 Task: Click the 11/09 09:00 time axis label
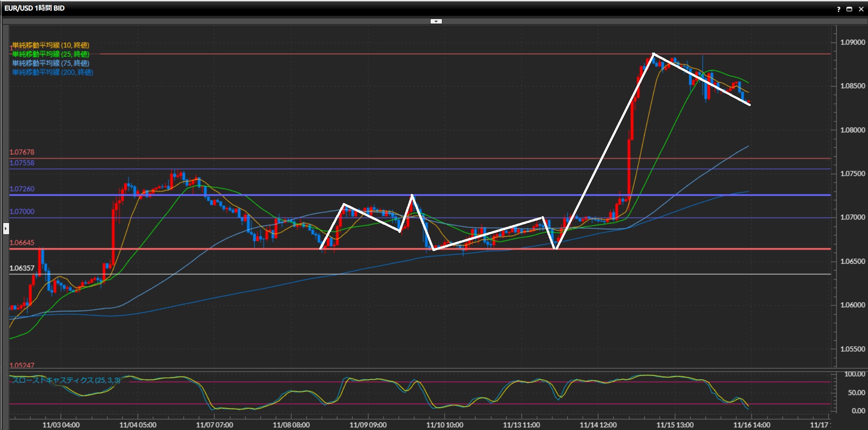pos(368,425)
